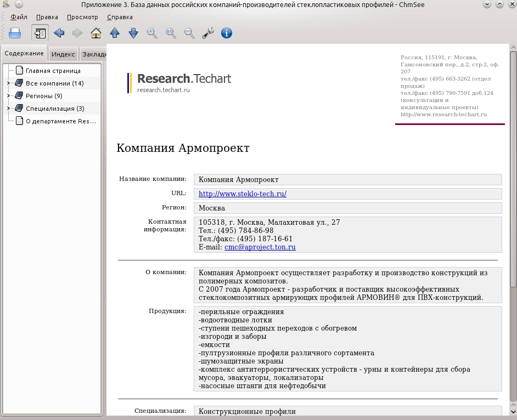Image resolution: width=517 pixels, height=420 pixels.
Task: Select Главная страница in contents tree
Action: (x=53, y=71)
